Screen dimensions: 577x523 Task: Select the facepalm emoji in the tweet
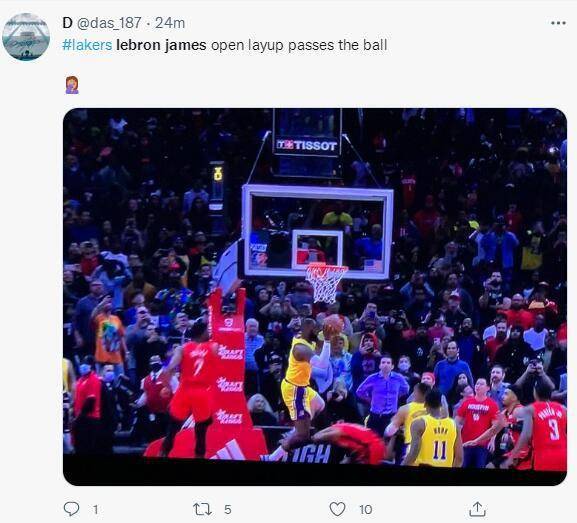(72, 85)
